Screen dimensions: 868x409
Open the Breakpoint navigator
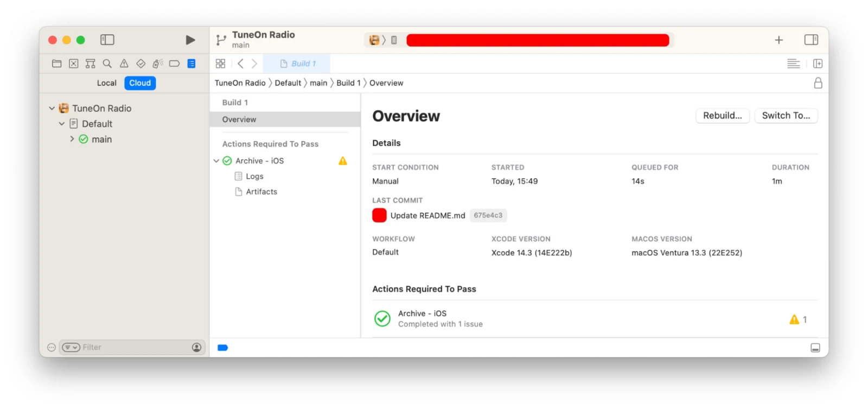(174, 64)
